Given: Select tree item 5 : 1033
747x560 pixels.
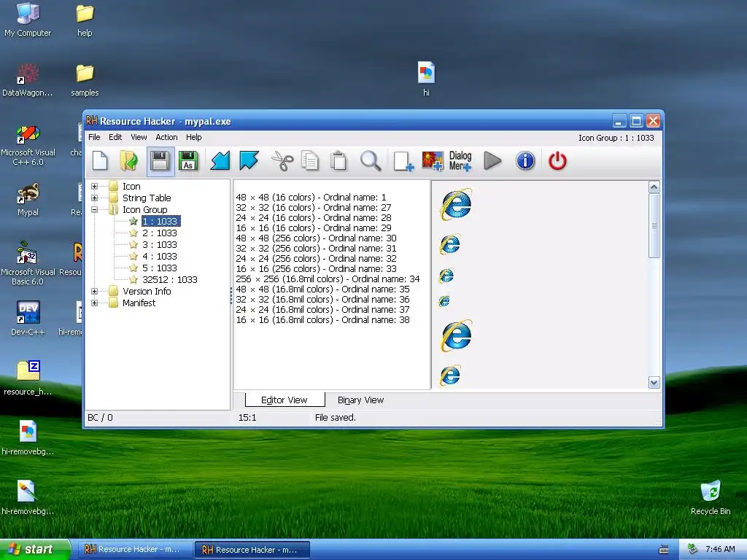Looking at the screenshot, I should [160, 268].
